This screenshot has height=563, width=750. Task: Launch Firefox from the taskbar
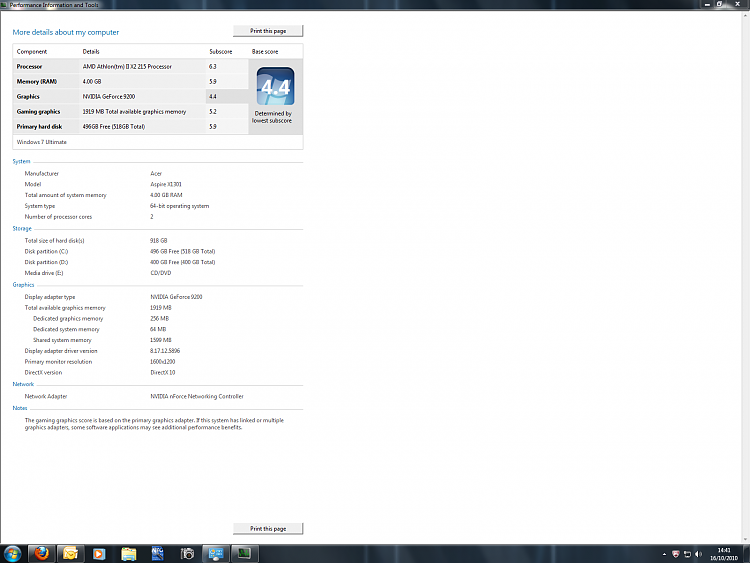click(42, 554)
